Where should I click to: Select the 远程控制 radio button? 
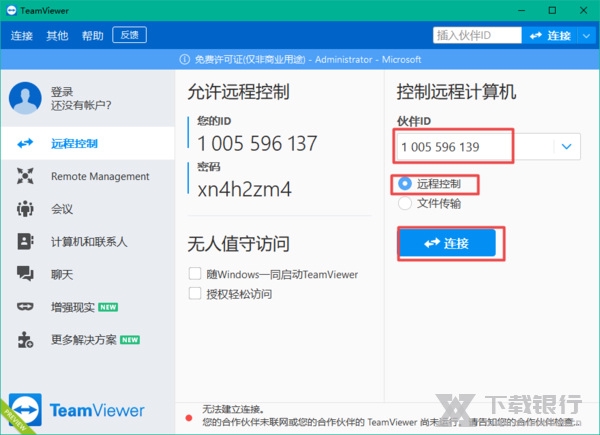404,184
